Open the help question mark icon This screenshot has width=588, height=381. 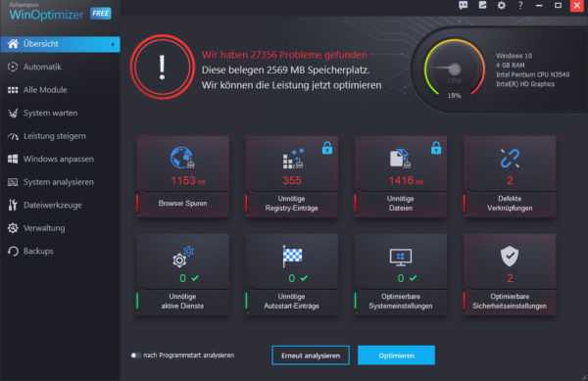click(x=520, y=6)
